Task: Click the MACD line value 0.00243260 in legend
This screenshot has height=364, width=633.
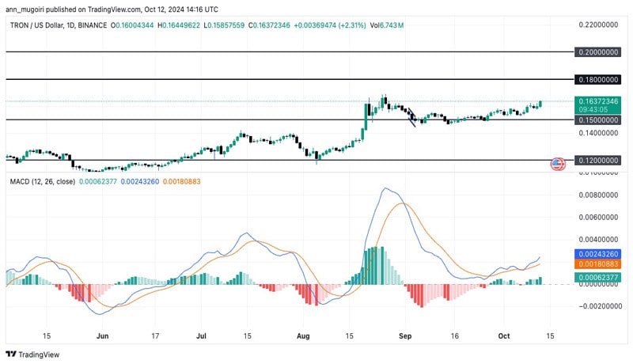Action: coord(140,181)
